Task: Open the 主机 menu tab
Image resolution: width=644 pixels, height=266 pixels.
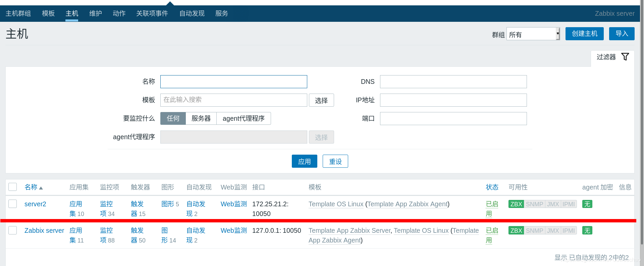Action: (x=72, y=13)
